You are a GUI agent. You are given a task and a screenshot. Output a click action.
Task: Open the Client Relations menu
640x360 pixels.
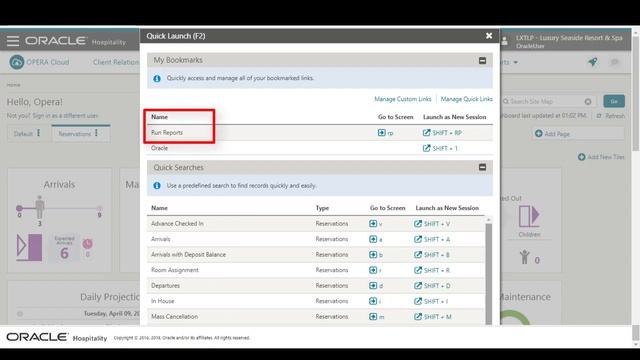pyautogui.click(x=116, y=62)
